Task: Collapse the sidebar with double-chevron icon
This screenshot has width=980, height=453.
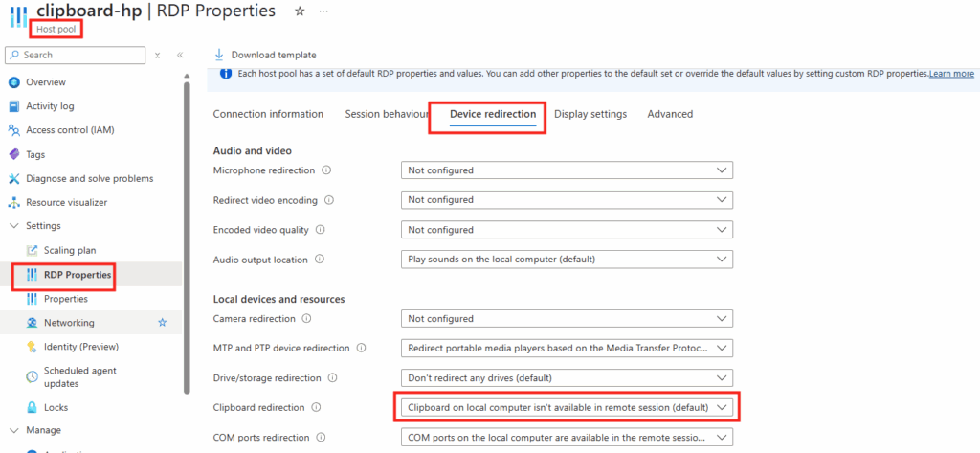Action: [180, 56]
